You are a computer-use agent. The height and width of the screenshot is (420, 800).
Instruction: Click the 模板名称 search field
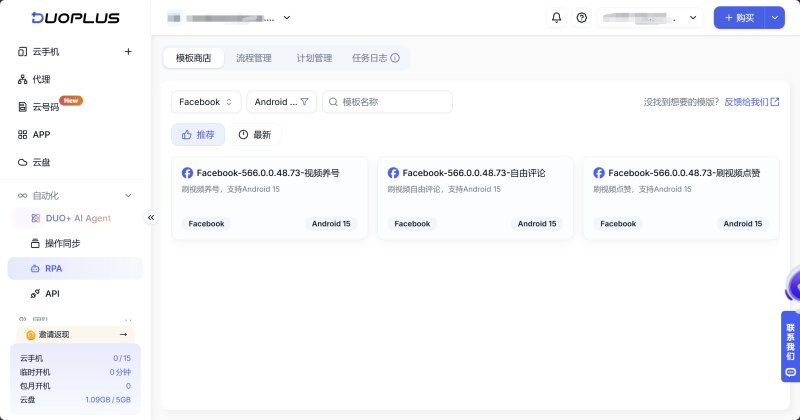pos(387,102)
